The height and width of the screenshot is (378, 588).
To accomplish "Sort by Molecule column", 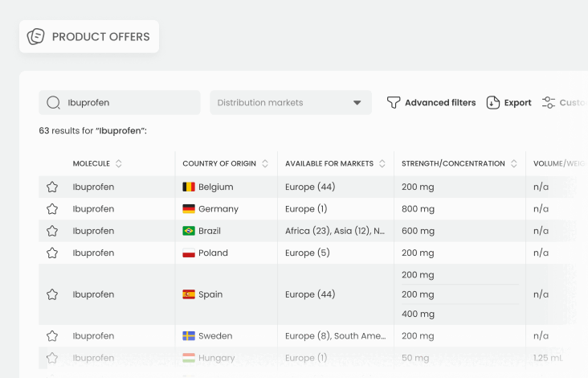I will tap(119, 164).
